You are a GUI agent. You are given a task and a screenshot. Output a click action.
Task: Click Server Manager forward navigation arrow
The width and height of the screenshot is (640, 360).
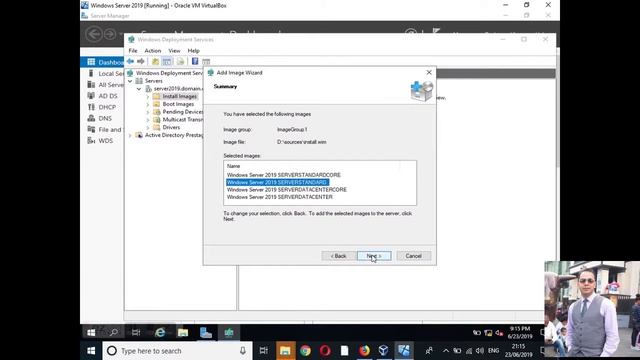(109, 34)
